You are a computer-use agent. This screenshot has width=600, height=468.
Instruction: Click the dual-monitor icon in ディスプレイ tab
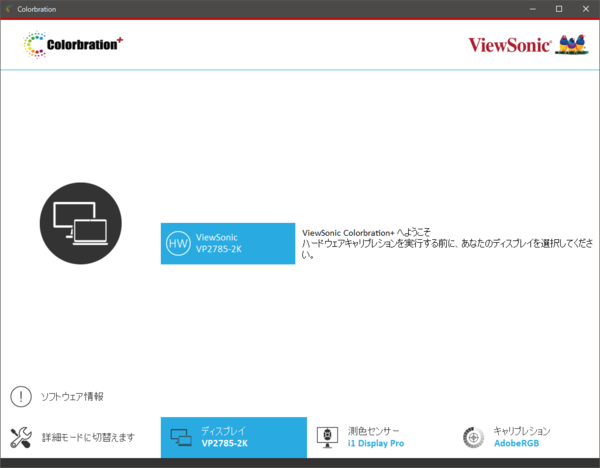click(x=181, y=437)
